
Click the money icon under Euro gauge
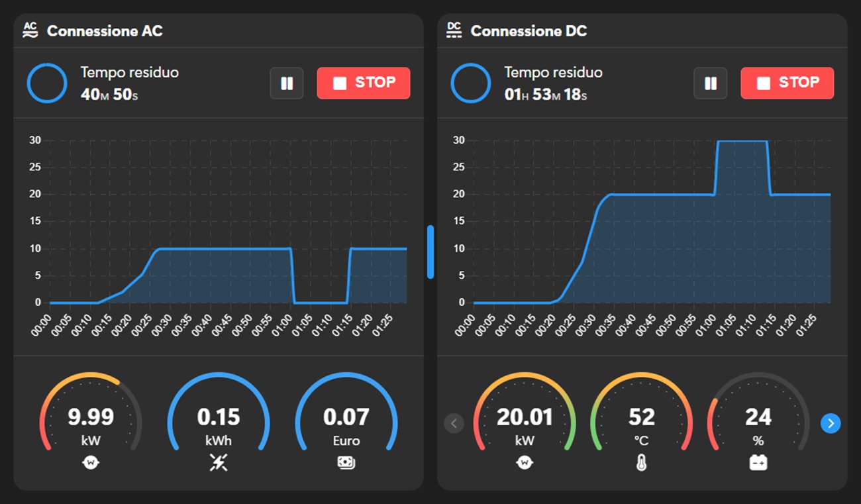click(346, 463)
